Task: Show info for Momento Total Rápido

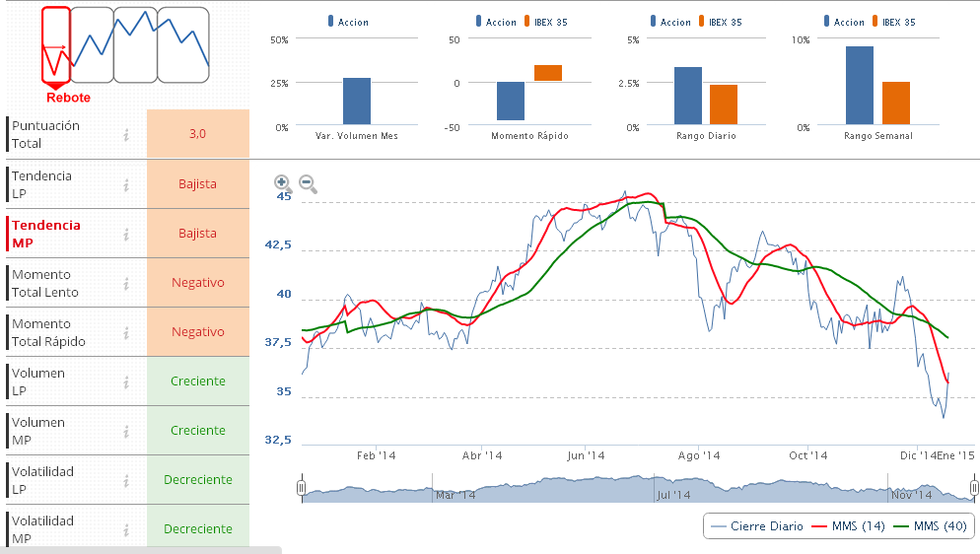Action: (x=126, y=332)
